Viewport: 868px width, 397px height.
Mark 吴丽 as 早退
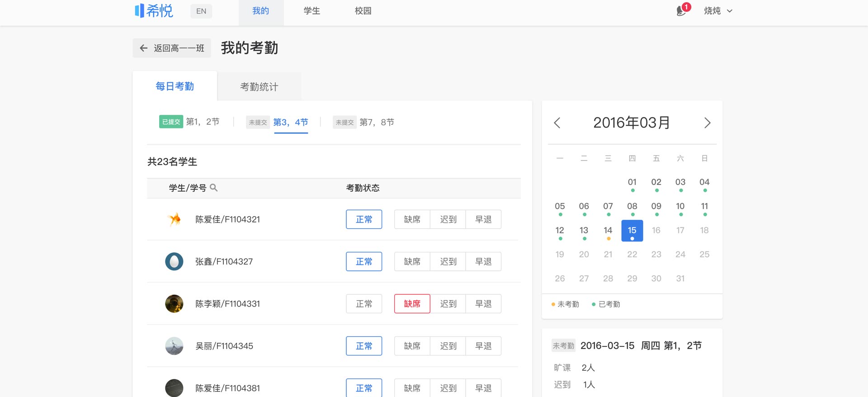point(483,346)
